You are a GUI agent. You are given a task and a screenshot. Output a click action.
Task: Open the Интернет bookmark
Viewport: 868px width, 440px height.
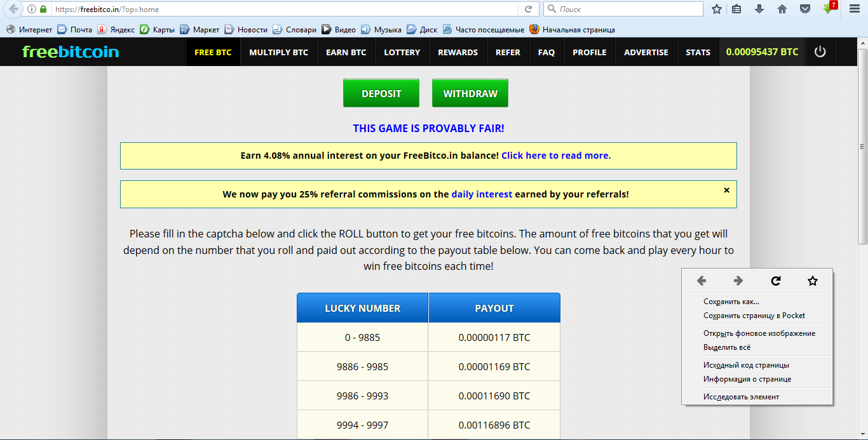29,29
